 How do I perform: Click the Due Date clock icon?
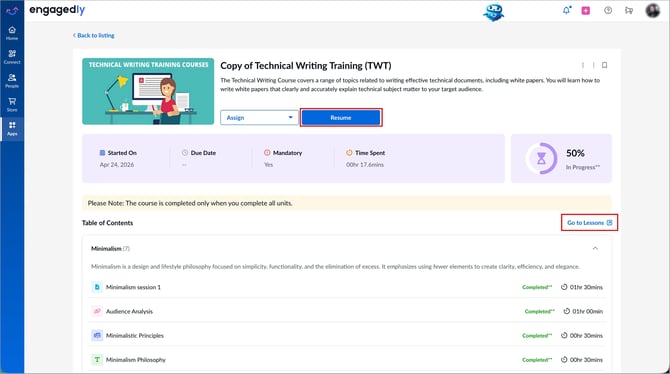click(x=185, y=153)
